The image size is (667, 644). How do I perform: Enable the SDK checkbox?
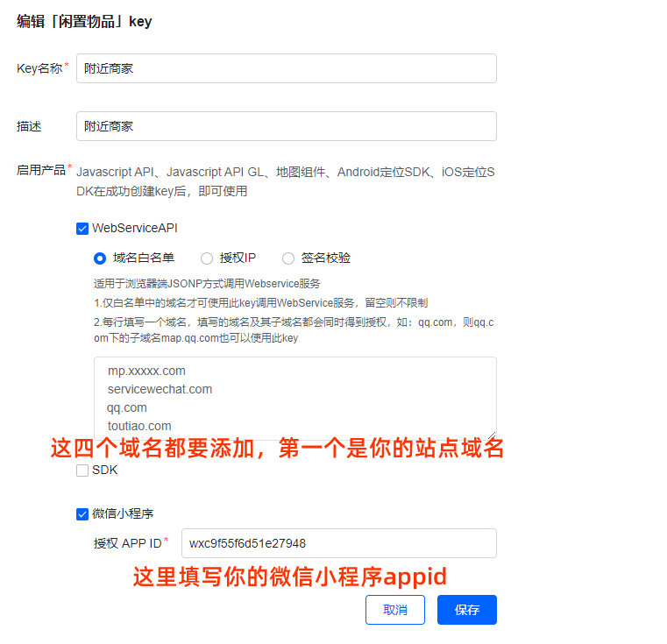82,471
